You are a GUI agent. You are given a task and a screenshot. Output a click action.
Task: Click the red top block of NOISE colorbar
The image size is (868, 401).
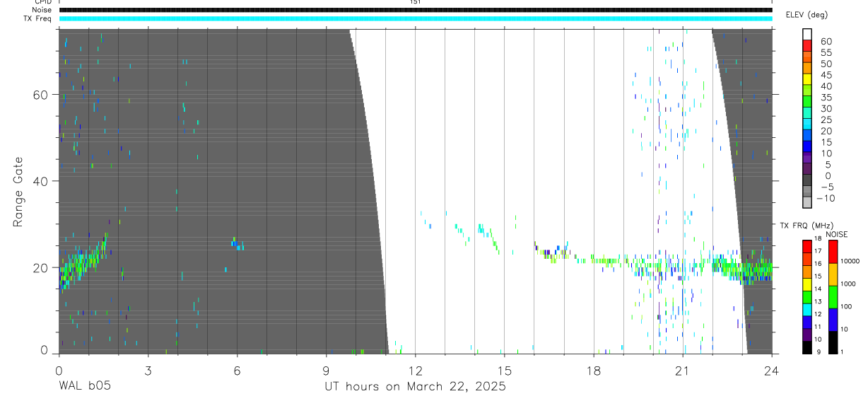[x=831, y=252]
